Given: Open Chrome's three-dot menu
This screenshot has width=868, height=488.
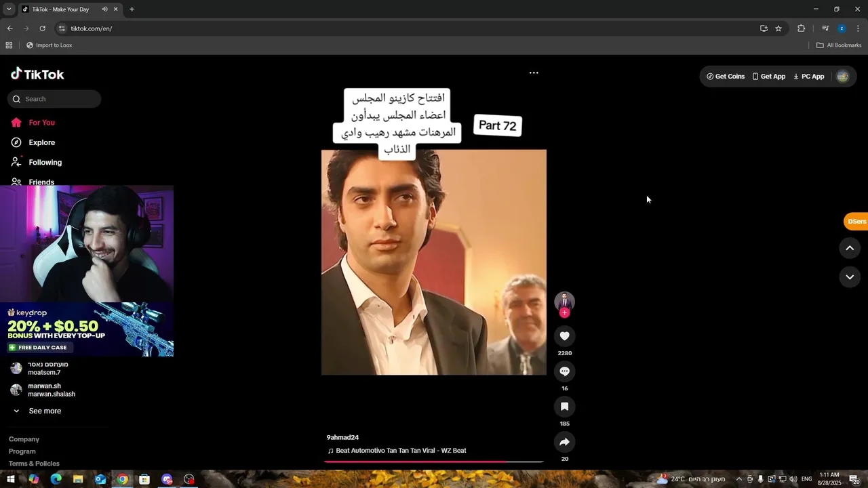Looking at the screenshot, I should click(858, 28).
